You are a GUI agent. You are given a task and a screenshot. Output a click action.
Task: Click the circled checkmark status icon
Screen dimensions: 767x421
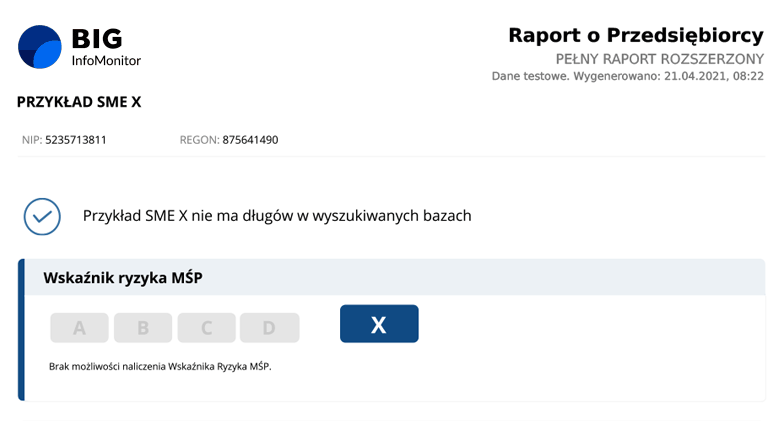click(42, 216)
